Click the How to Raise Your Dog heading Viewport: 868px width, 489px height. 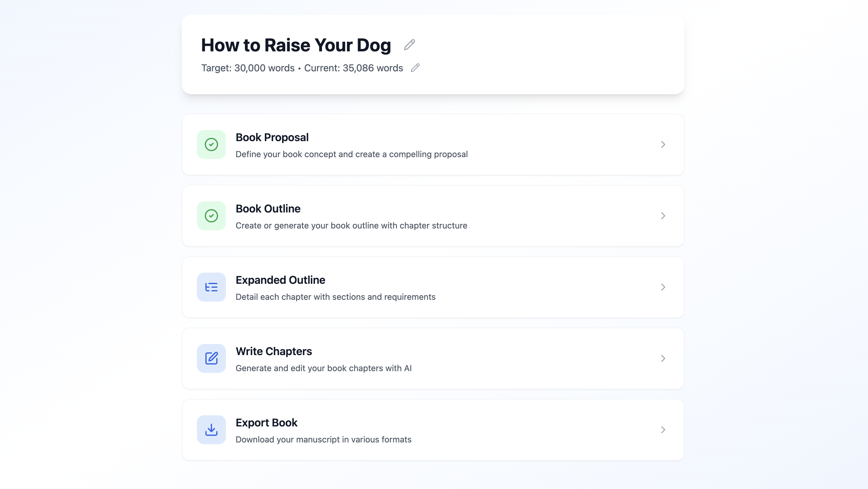pos(296,45)
